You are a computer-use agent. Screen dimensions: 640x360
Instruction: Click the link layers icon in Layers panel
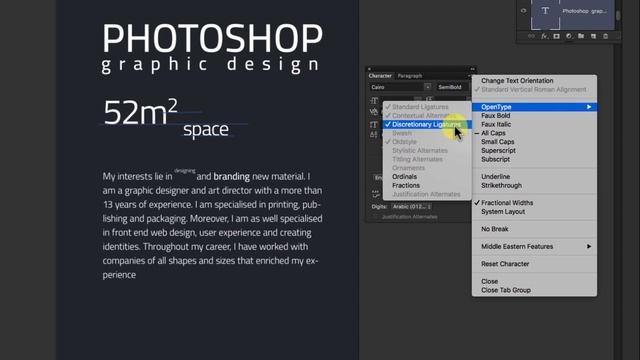(531, 36)
